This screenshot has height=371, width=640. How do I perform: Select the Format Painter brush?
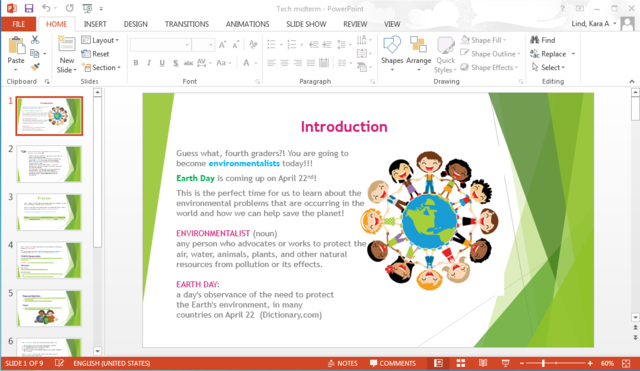click(x=36, y=67)
